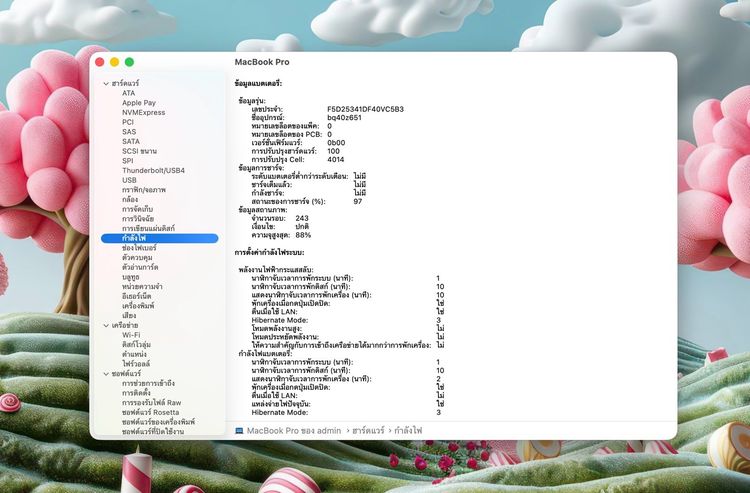Select ATA in the sidebar
The image size is (750, 493).
coord(129,93)
